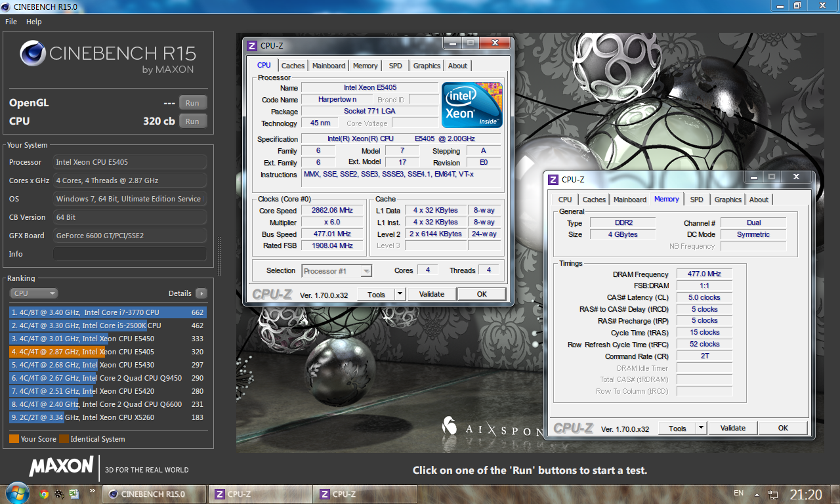Viewport: 840px width, 504px height.
Task: Click the panel resize grip handle
Action: point(219,256)
